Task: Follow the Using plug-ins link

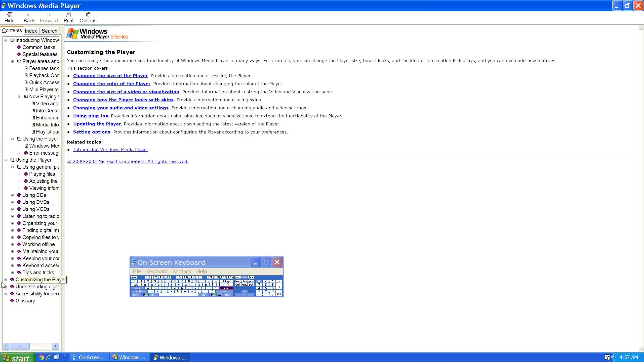Action: pos(90,116)
